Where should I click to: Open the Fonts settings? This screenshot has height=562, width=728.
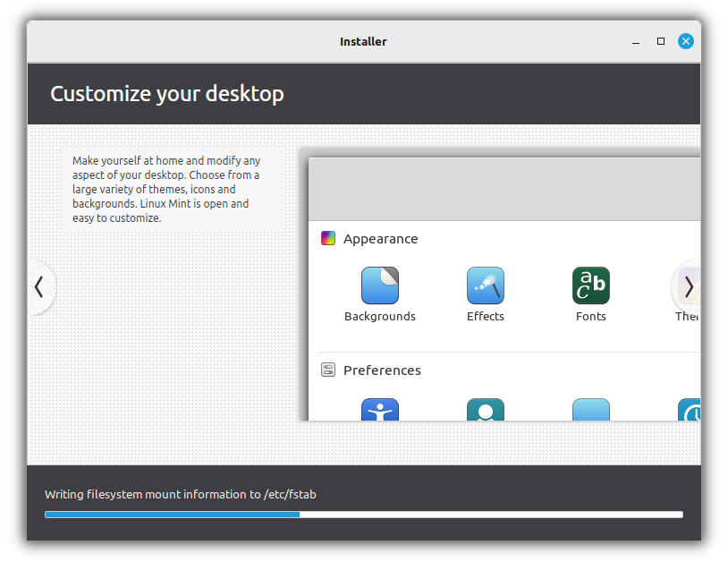[590, 285]
